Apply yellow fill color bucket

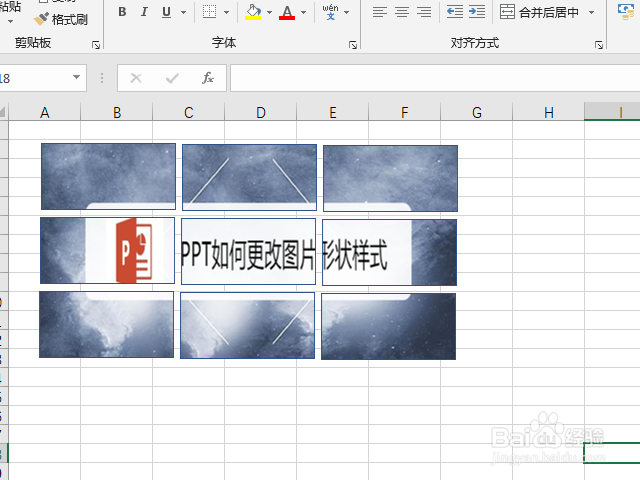coord(253,12)
